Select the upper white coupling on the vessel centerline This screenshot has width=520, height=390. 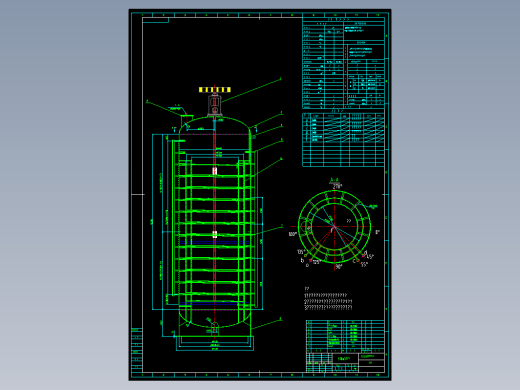pos(215,171)
